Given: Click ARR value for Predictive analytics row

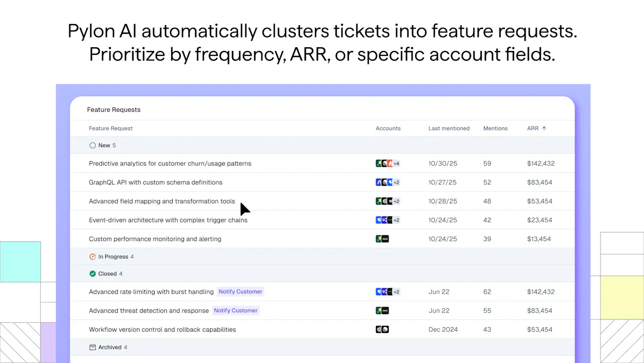Looking at the screenshot, I should (541, 163).
